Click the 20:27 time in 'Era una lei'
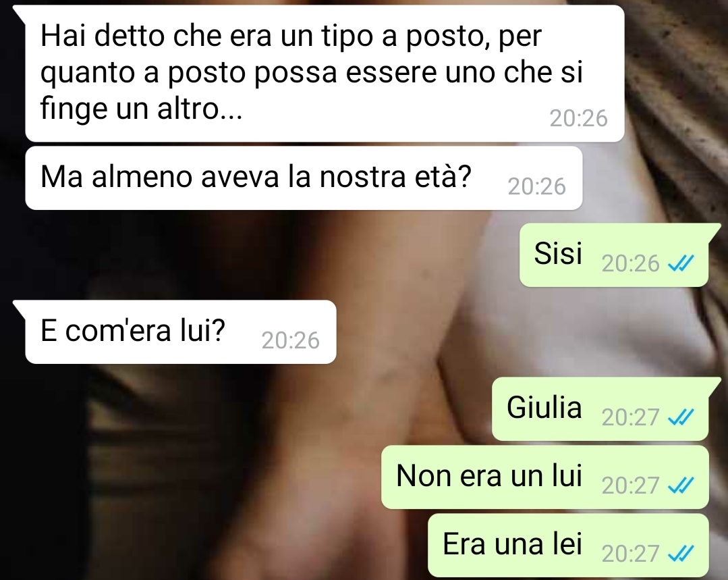Viewport: 728px width, 580px height. tap(630, 554)
